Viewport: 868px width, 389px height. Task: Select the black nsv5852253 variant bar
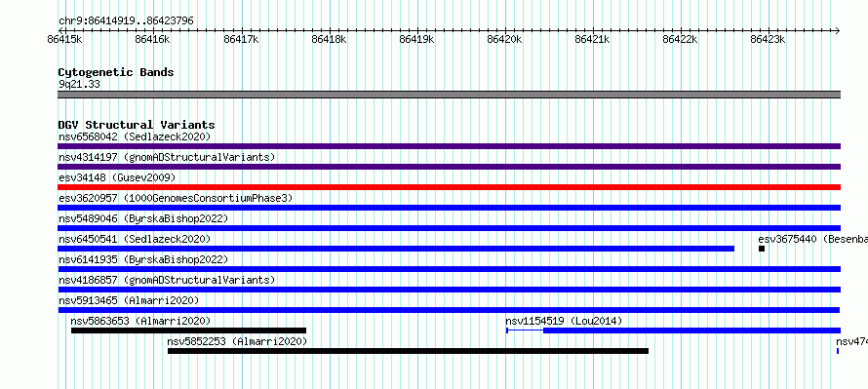pyautogui.click(x=408, y=351)
